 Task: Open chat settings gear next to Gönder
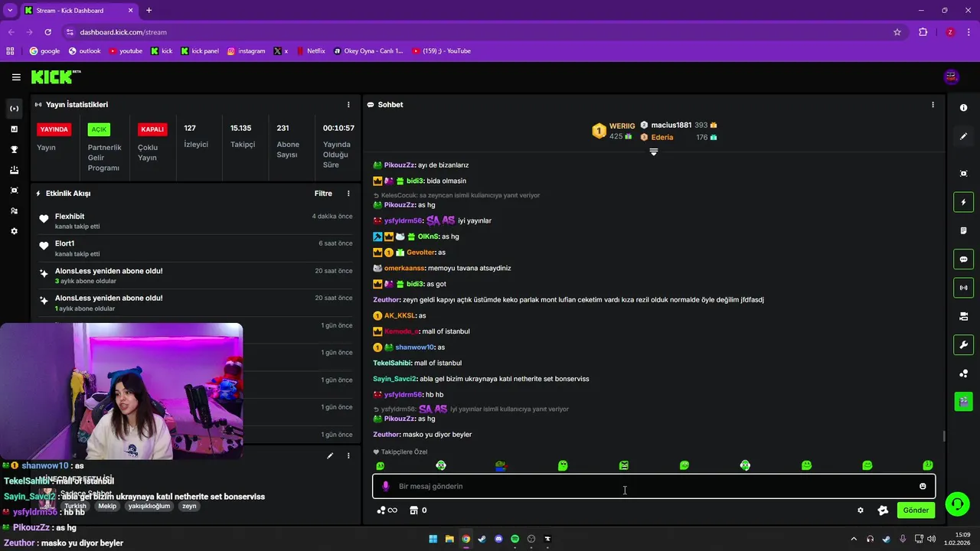pos(861,510)
